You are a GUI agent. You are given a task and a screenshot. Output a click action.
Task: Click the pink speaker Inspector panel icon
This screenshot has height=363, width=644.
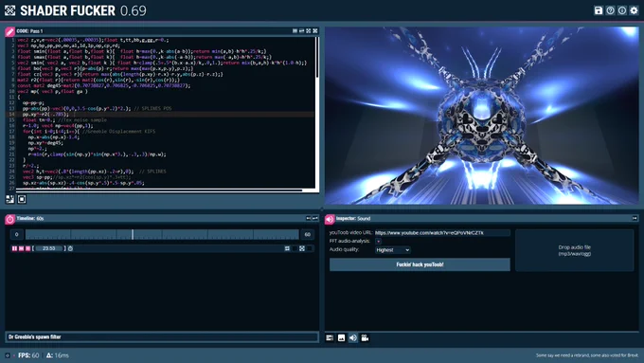(x=330, y=219)
